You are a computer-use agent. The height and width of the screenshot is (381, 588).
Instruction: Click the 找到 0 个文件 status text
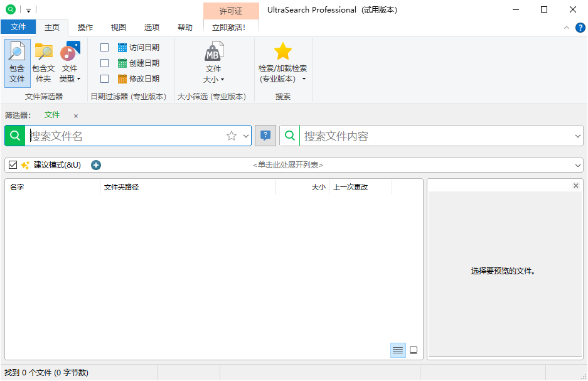46,373
